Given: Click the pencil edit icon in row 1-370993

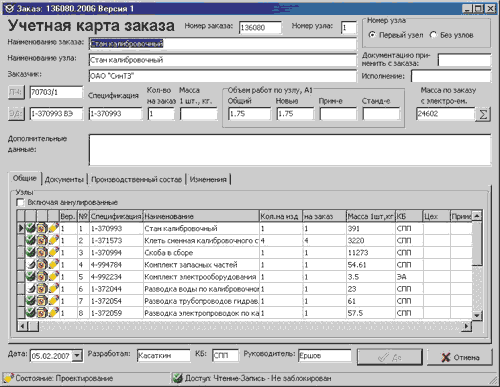Looking at the screenshot, I should pyautogui.click(x=53, y=228).
